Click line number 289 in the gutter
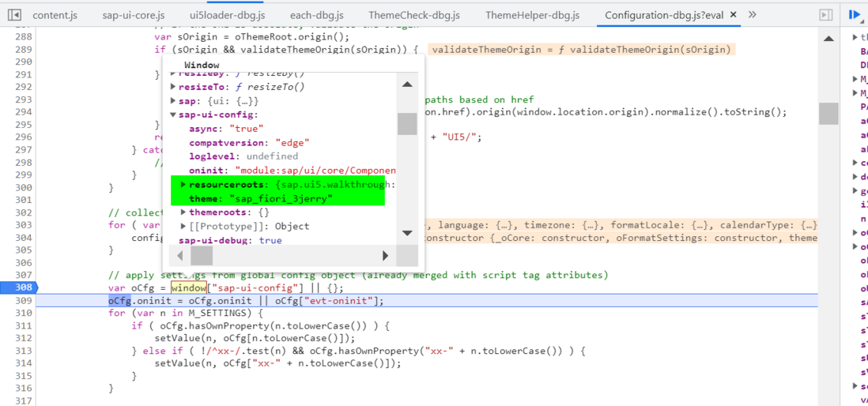Image resolution: width=868 pixels, height=406 pixels. [22, 50]
